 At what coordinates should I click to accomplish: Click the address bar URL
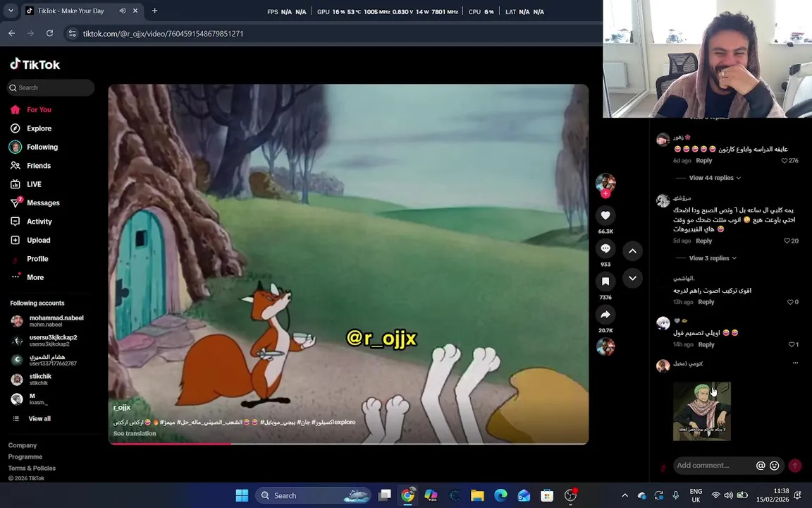163,34
